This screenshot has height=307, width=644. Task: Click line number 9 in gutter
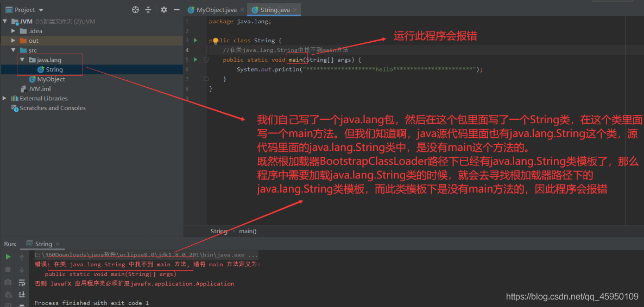point(187,98)
